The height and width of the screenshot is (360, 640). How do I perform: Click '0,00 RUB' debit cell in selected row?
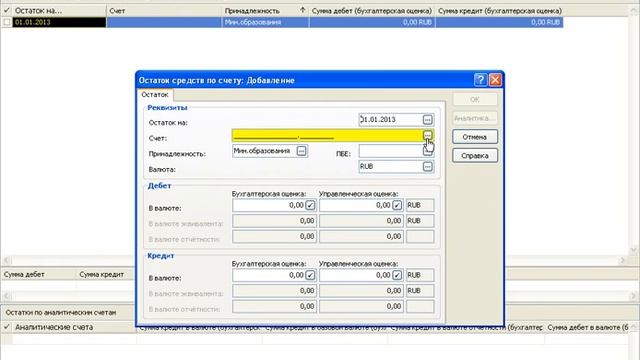point(372,22)
